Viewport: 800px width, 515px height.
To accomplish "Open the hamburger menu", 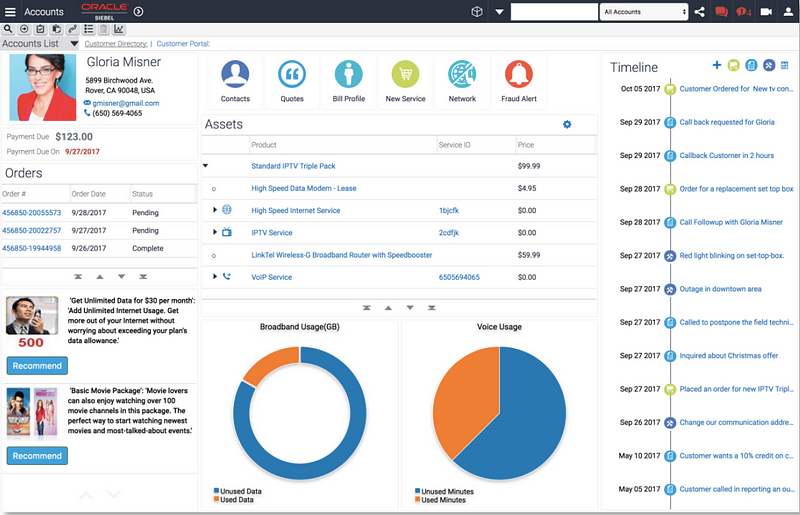I will coord(10,12).
